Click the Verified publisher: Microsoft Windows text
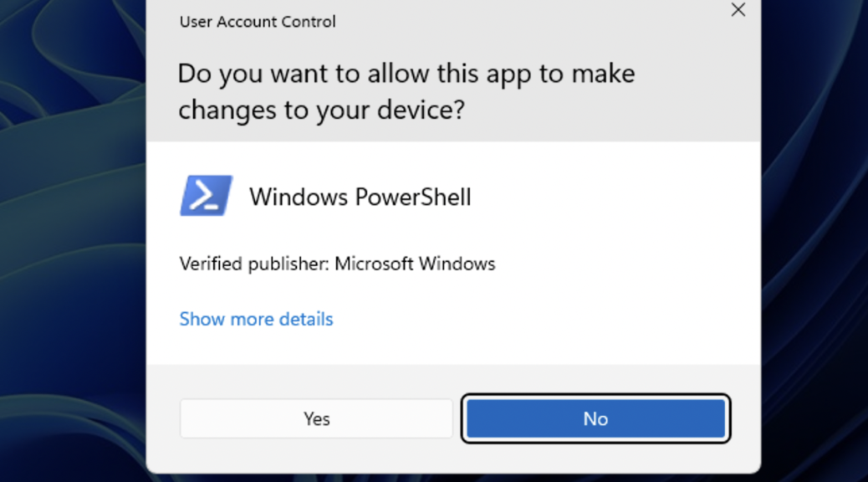This screenshot has height=482, width=868. 337,264
